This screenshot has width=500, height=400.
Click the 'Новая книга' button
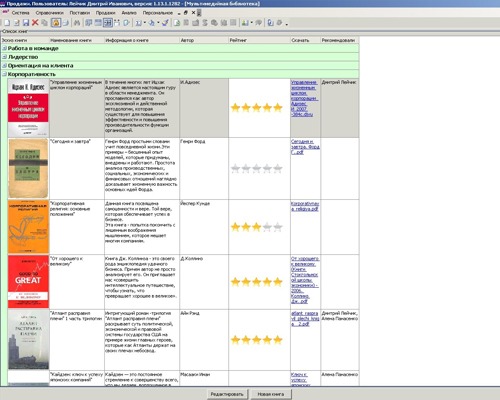click(x=271, y=394)
